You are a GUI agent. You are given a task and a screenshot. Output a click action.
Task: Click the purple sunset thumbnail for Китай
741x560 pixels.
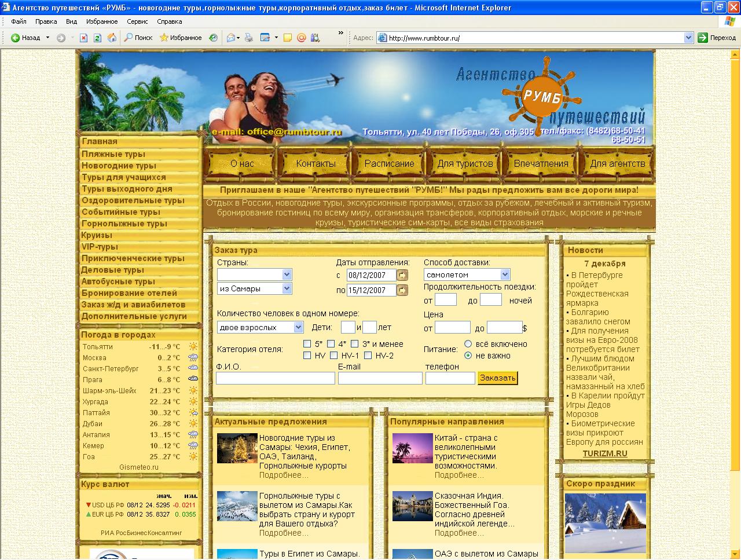(412, 449)
